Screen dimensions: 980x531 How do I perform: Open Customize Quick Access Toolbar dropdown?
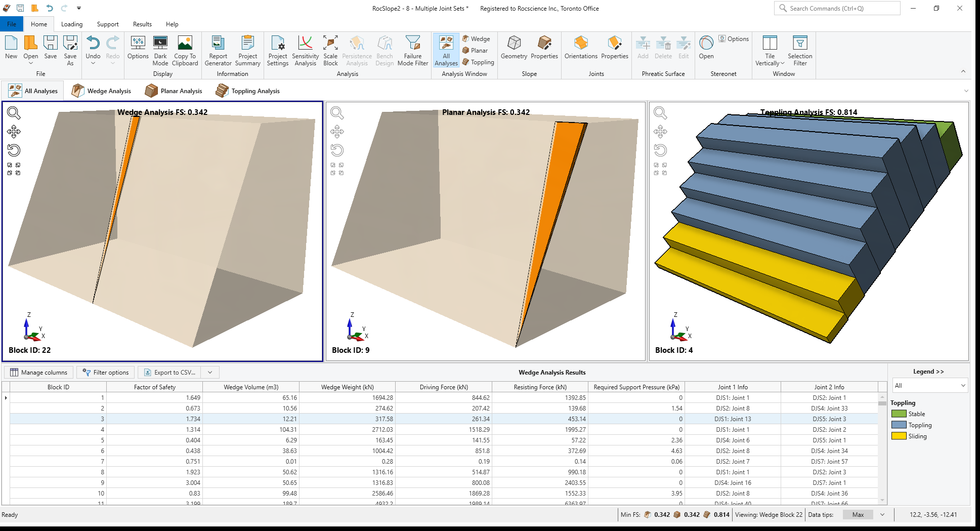pos(79,8)
